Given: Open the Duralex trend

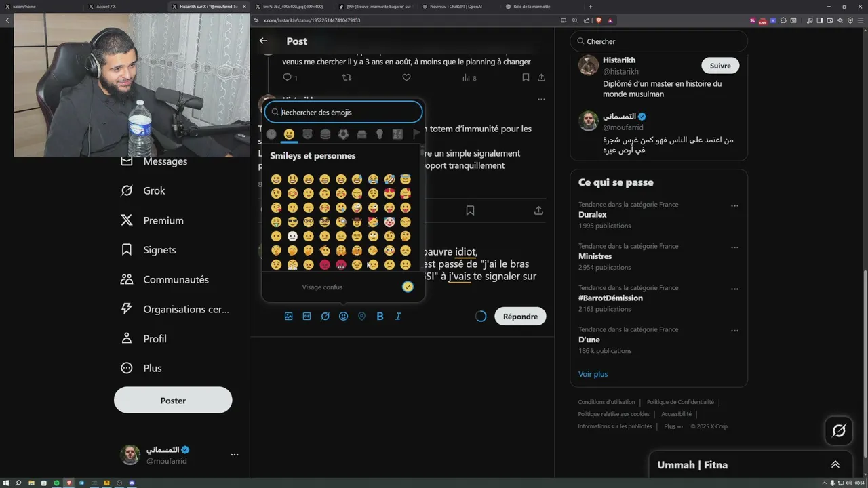Looking at the screenshot, I should (x=658, y=215).
